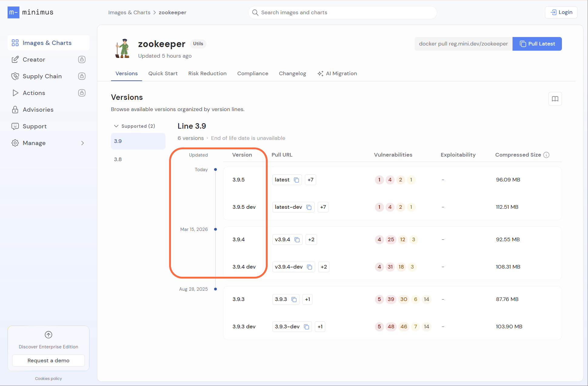
Task: Click the zookeeper mascot image
Action: tap(122, 48)
